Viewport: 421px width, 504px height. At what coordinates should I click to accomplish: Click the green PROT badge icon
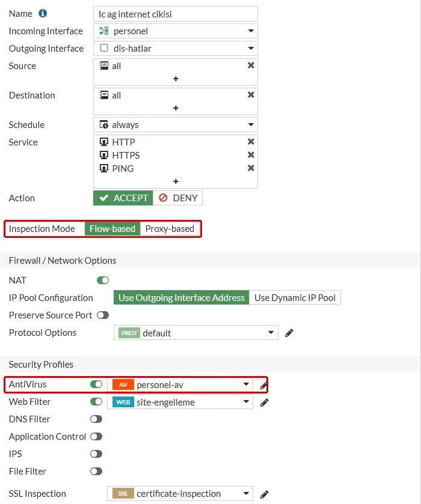click(129, 333)
